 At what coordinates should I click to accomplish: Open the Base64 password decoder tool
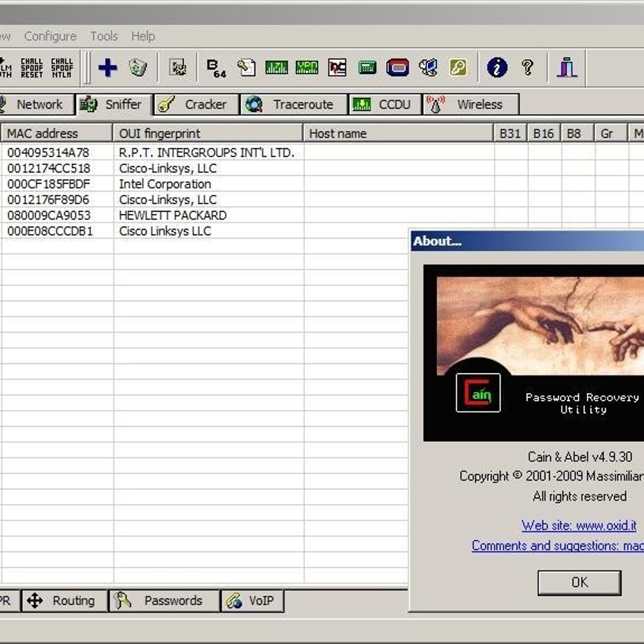pyautogui.click(x=216, y=68)
